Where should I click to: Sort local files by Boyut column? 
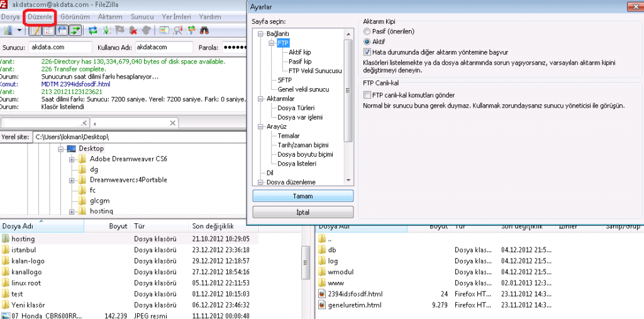(107, 226)
